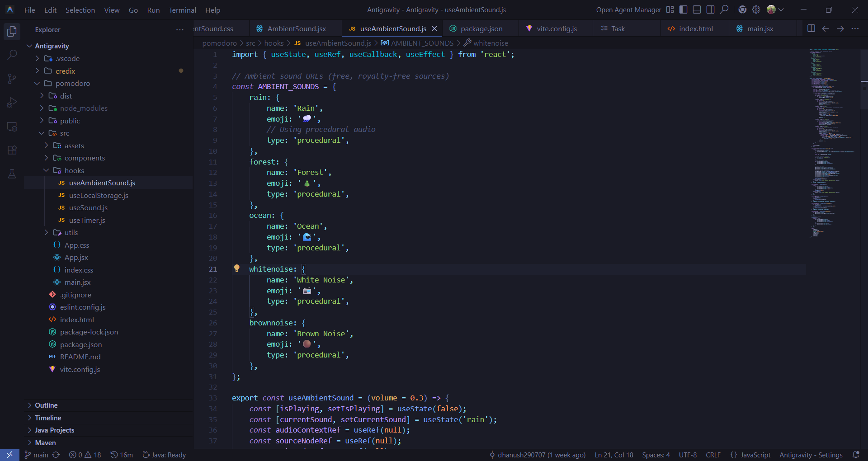Screen dimensions: 868x461
Task: Click the split editor right icon
Action: point(811,28)
